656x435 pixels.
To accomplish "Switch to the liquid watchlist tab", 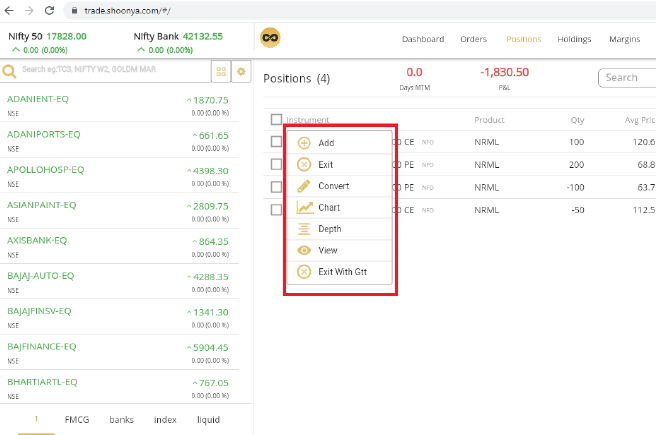I will point(208,420).
